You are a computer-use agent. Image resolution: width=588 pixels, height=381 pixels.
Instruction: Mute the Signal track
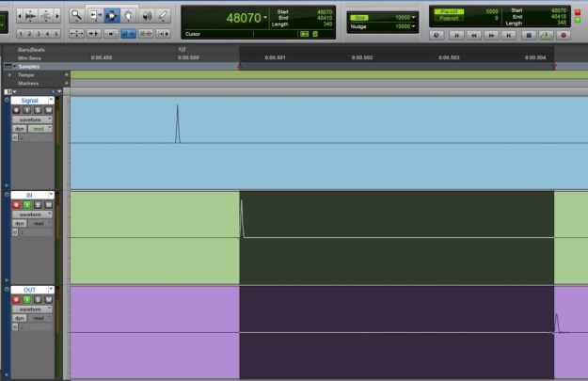(x=49, y=110)
